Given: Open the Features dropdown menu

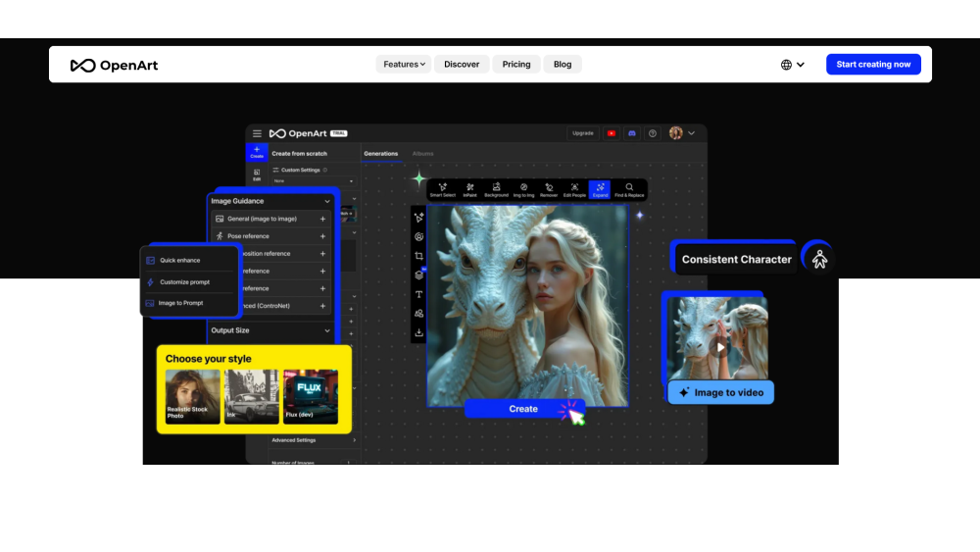Looking at the screenshot, I should coord(404,65).
